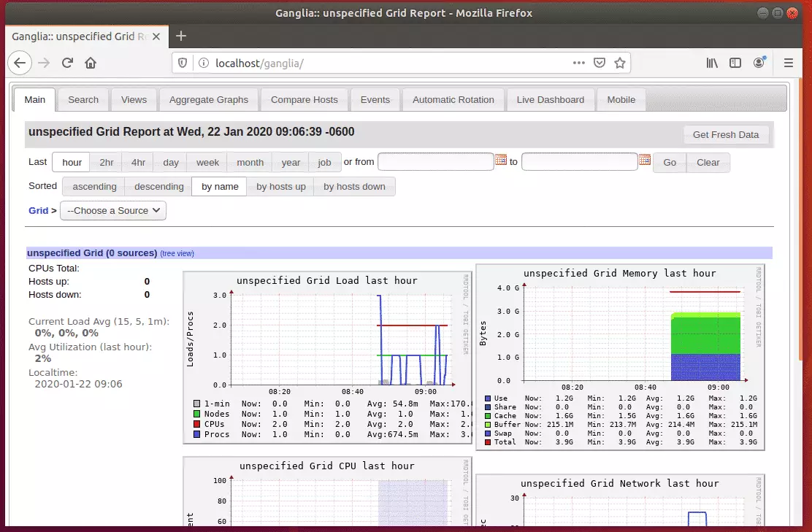This screenshot has height=532, width=812.
Task: Select the 'month' time range
Action: (250, 163)
